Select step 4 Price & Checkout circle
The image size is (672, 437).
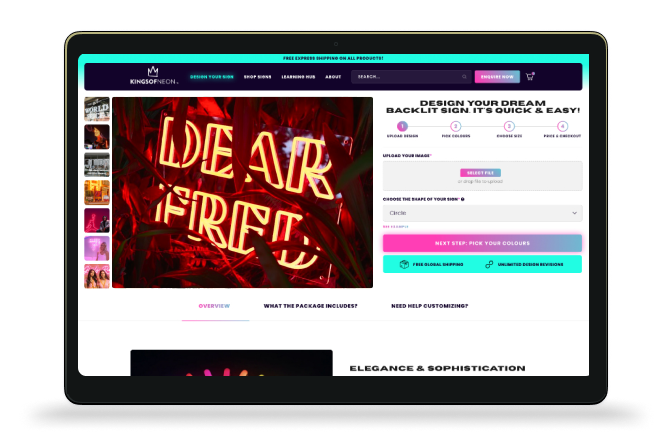[x=562, y=126]
